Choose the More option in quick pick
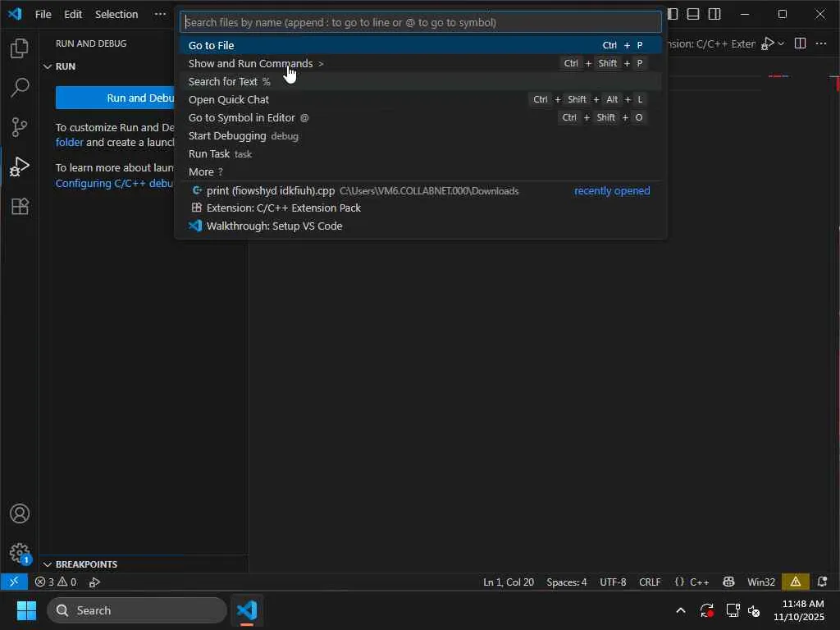 (421, 172)
